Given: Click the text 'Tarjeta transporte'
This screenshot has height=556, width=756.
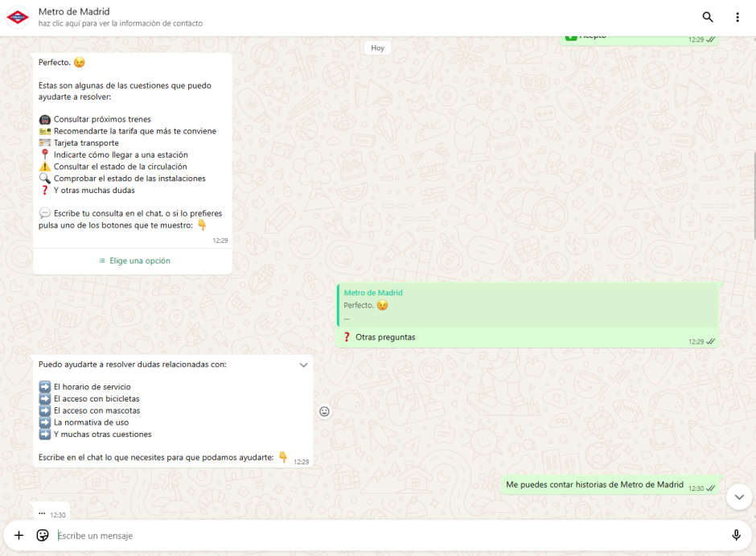Looking at the screenshot, I should point(86,142).
